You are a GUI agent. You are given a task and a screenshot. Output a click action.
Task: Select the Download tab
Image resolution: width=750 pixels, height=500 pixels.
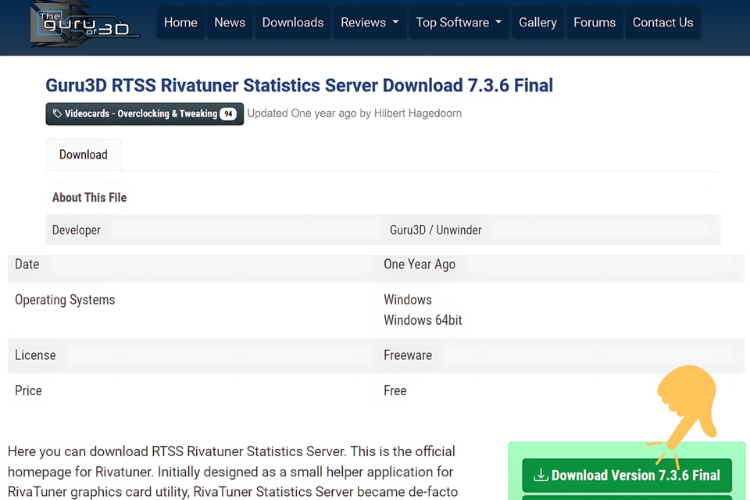[83, 155]
